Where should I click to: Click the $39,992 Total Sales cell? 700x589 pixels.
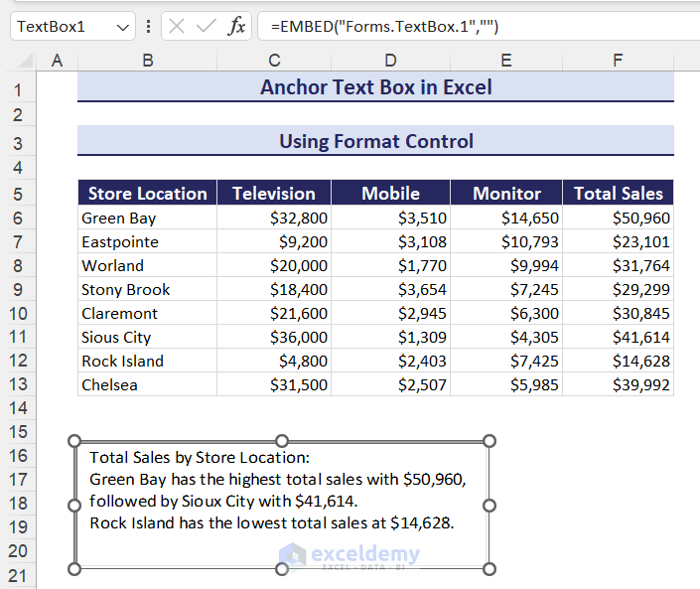click(x=619, y=384)
